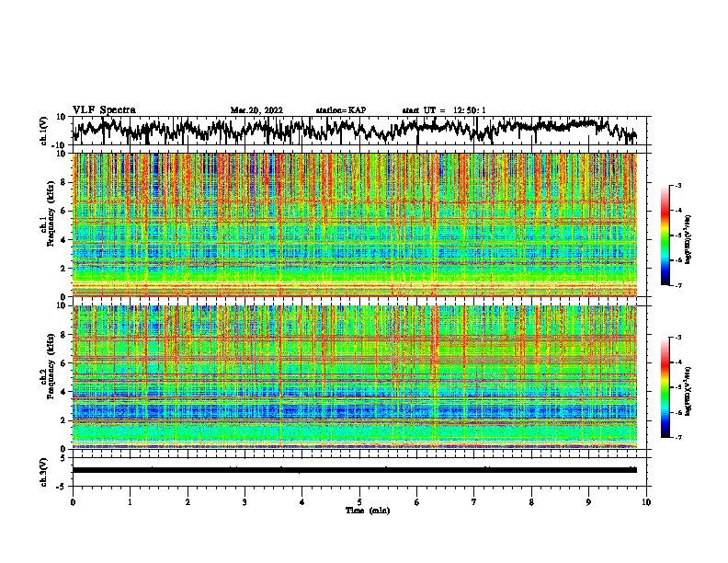Click the "4" kHz tick on ch.2 frequency axis
The width and height of the screenshot is (728, 563).
64,392
